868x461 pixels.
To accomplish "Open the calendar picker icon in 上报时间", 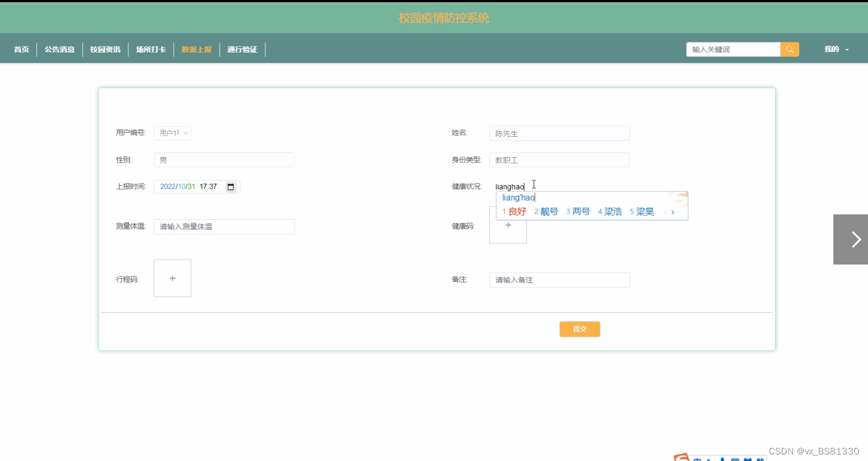I will coord(231,187).
